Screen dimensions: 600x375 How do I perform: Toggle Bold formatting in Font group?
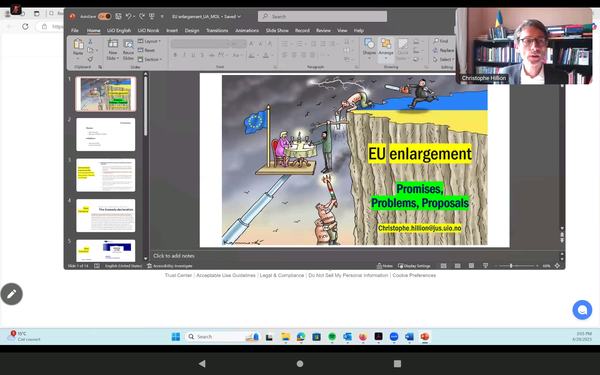click(175, 55)
